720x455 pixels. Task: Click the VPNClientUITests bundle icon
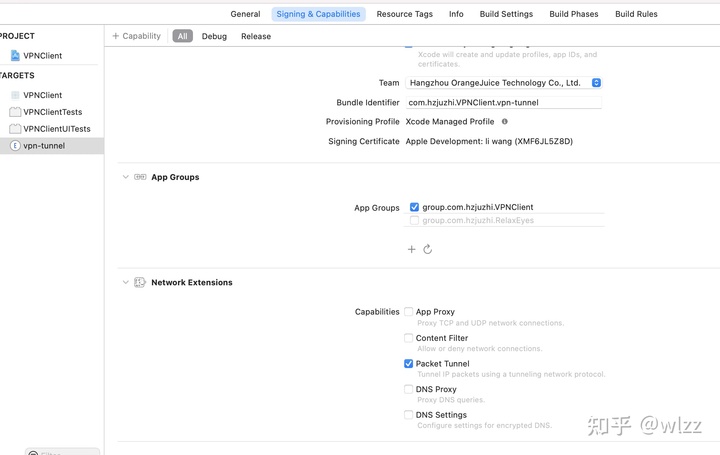15,129
